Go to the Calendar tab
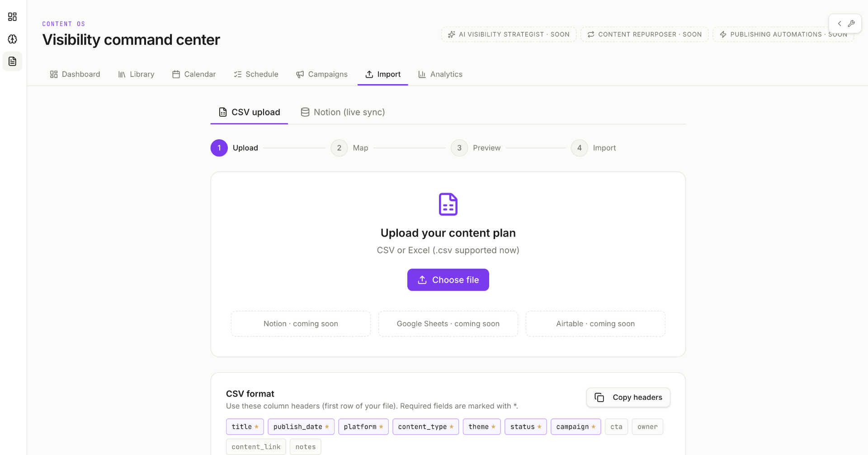Viewport: 868px width, 455px height. (x=194, y=74)
